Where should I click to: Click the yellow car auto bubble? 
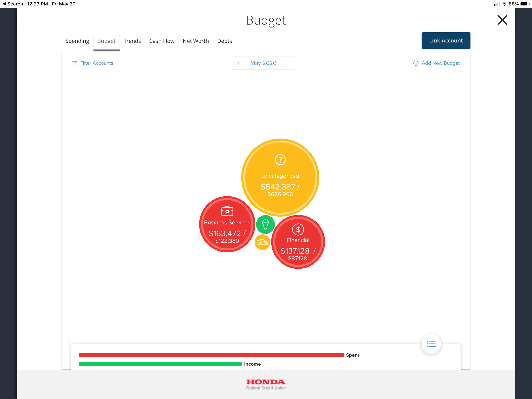(x=262, y=242)
